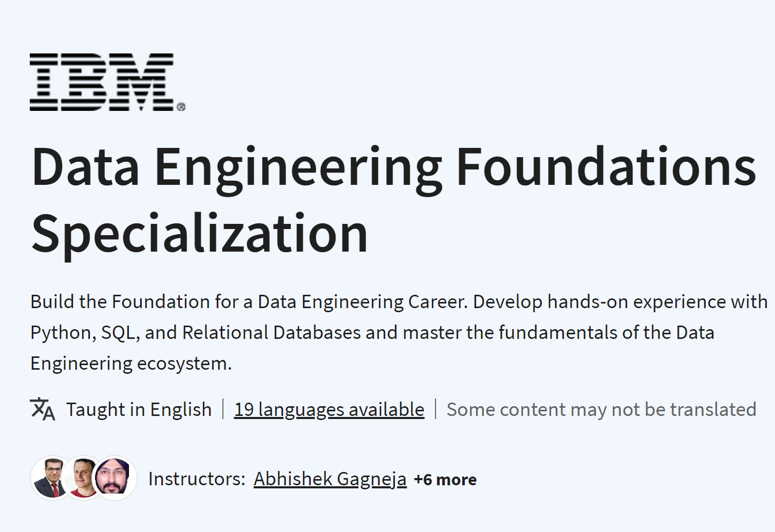
Task: Expand the +6 more instructors list
Action: [445, 480]
